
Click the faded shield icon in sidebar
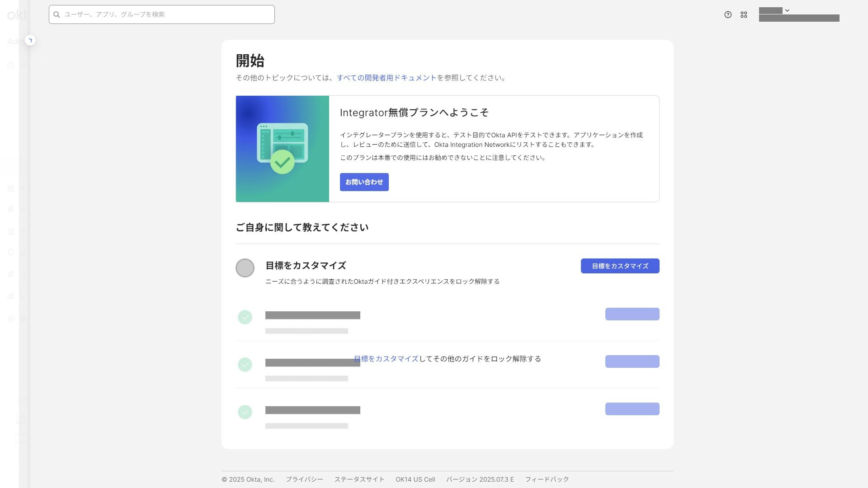(11, 252)
